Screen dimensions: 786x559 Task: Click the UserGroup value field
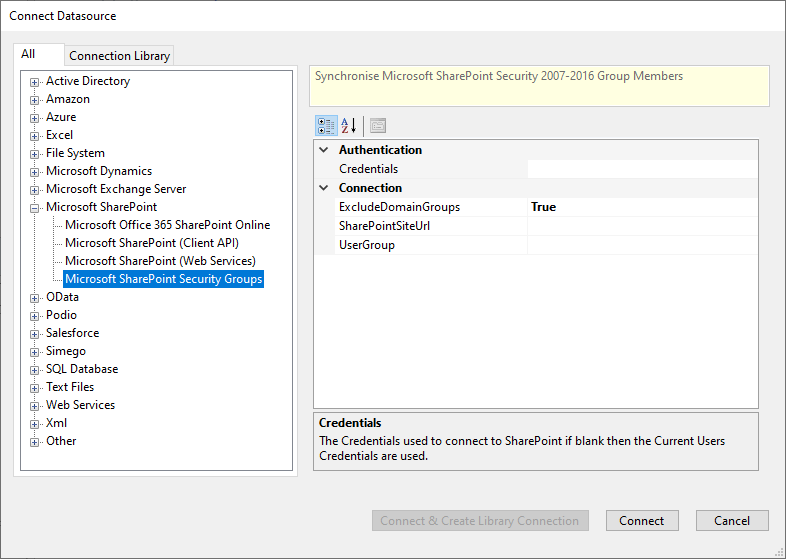pos(643,245)
